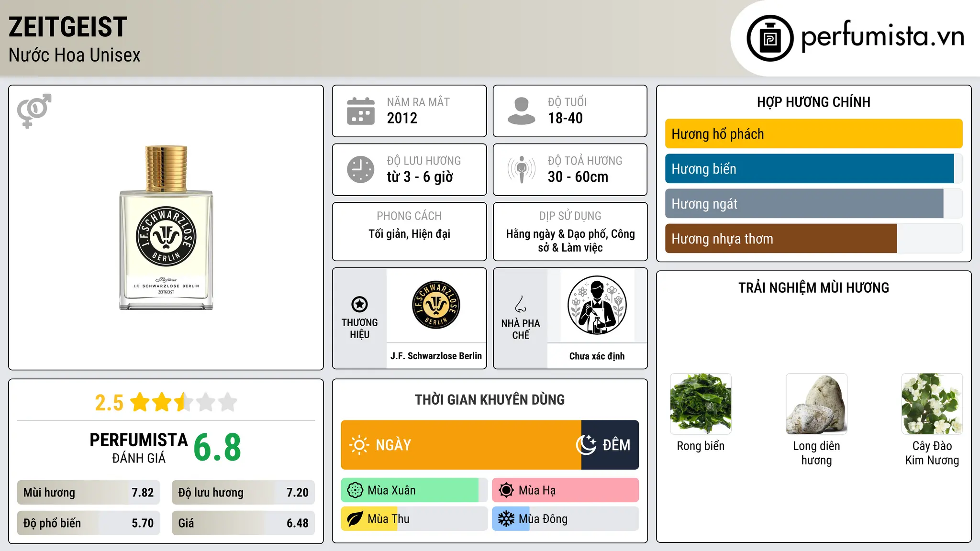980x551 pixels.
Task: Click the PHONG CÁCH label
Action: (409, 216)
